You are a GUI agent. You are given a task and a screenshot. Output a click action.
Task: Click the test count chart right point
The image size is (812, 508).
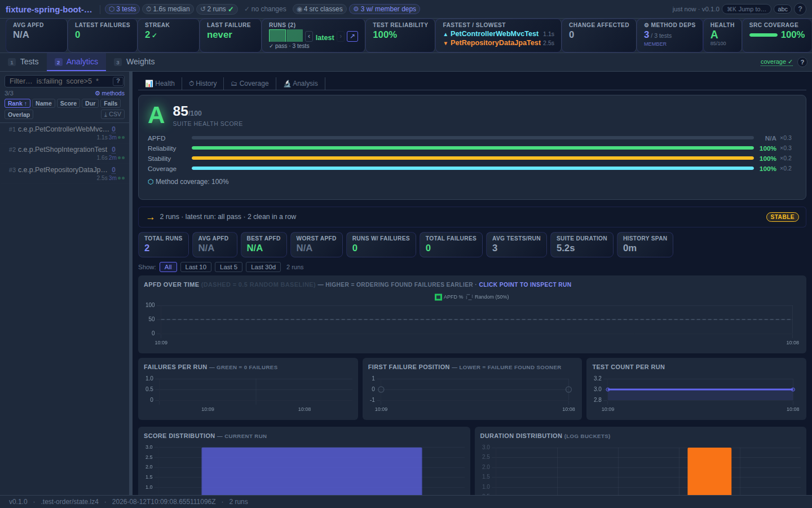(x=793, y=389)
